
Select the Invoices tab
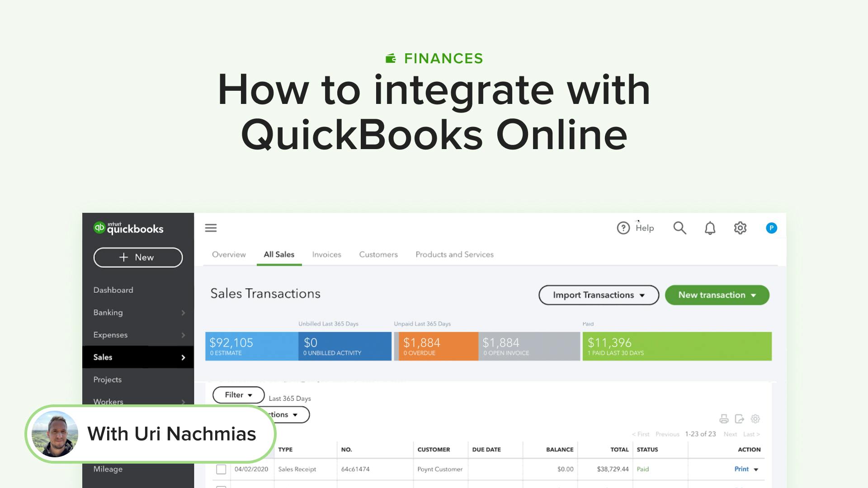click(x=327, y=254)
